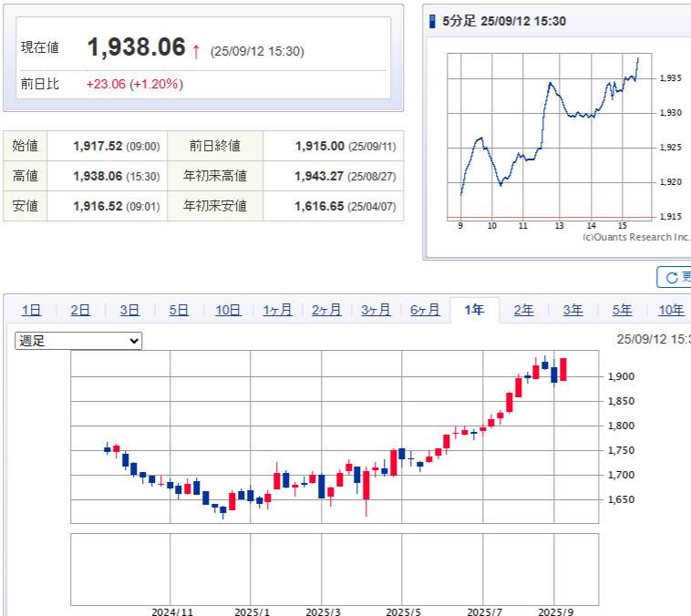This screenshot has width=691, height=616.
Task: Select the 1日 chart period tab
Action: pyautogui.click(x=31, y=310)
